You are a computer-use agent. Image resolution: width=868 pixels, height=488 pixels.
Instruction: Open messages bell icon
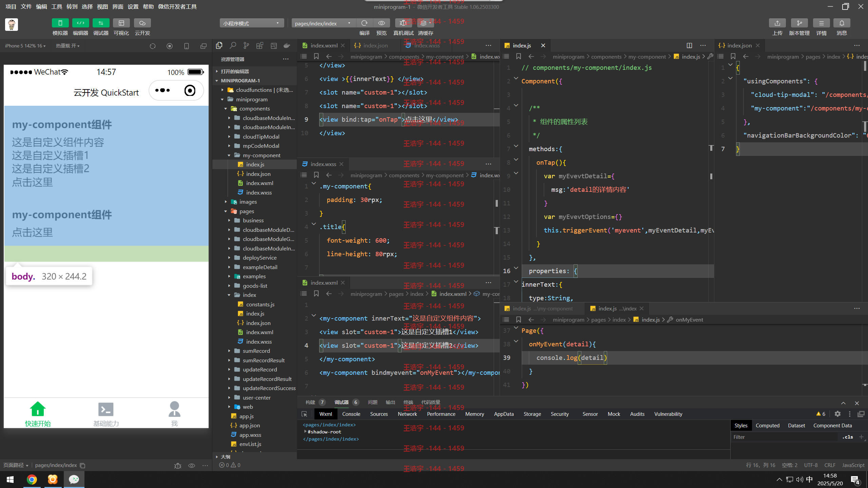click(x=842, y=23)
